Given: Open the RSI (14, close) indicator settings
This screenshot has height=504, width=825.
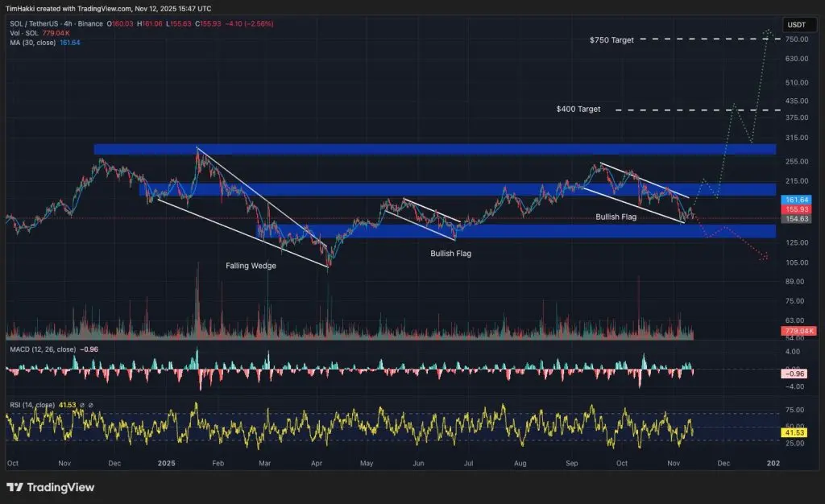Looking at the screenshot, I should tap(32, 403).
